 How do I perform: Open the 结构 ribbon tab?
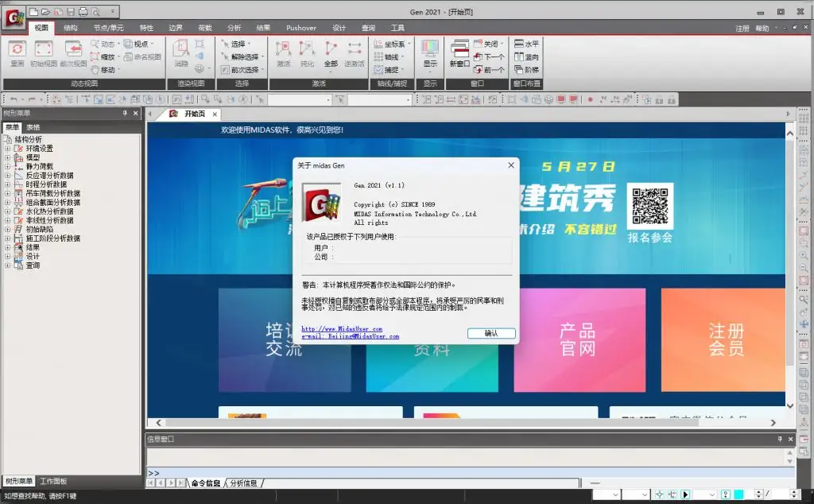pos(71,28)
